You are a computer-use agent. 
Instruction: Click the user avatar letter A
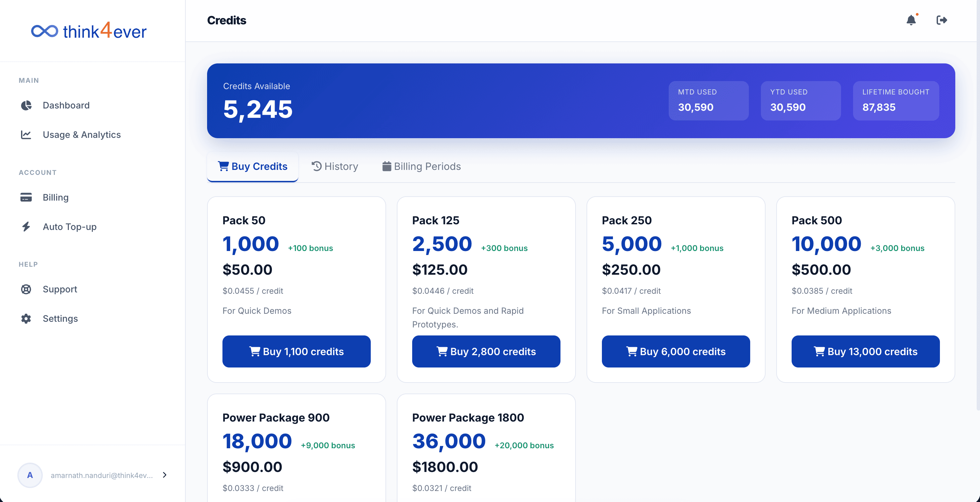point(30,475)
